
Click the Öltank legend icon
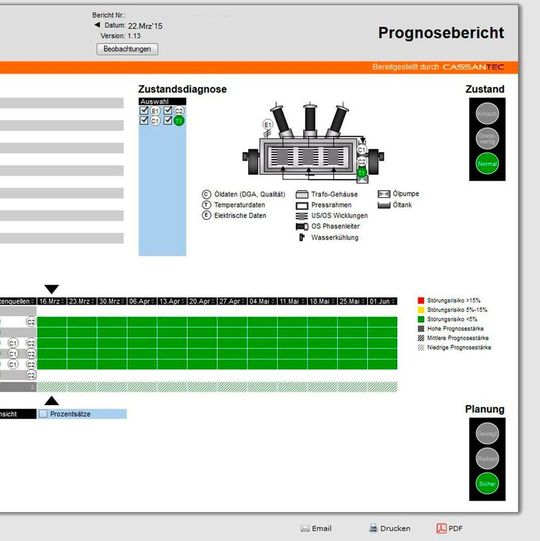384,205
